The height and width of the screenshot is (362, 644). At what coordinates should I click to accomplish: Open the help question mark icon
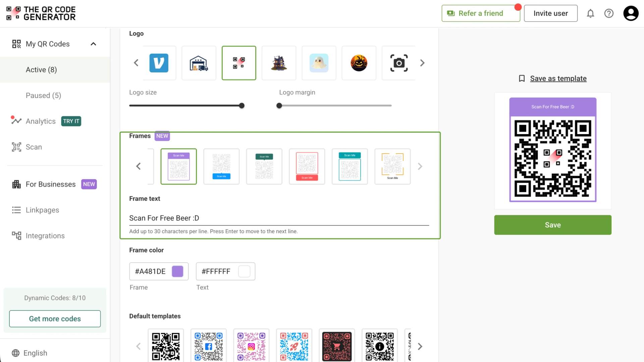(x=609, y=13)
